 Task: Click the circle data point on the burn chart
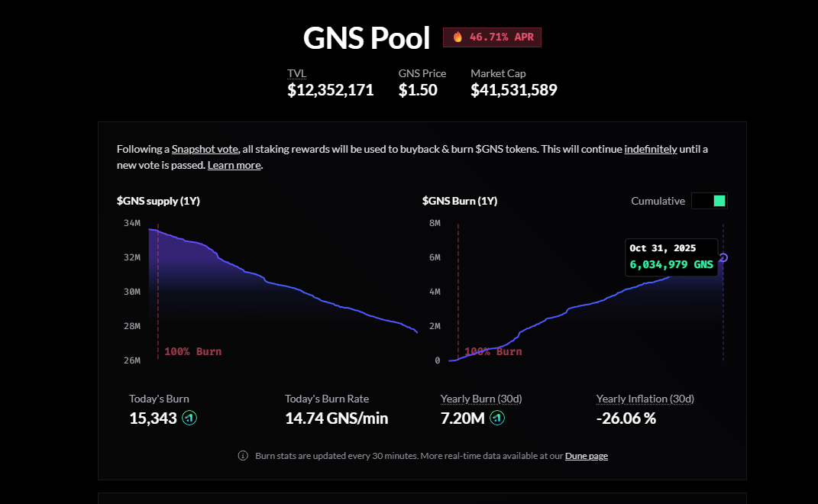pos(723,257)
